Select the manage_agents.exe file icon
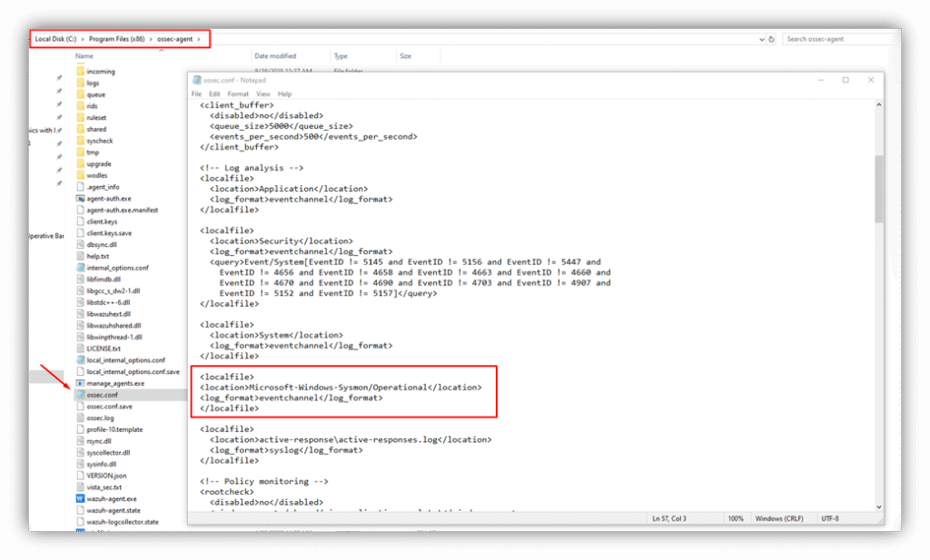Viewport: 930px width, 560px height. [80, 383]
